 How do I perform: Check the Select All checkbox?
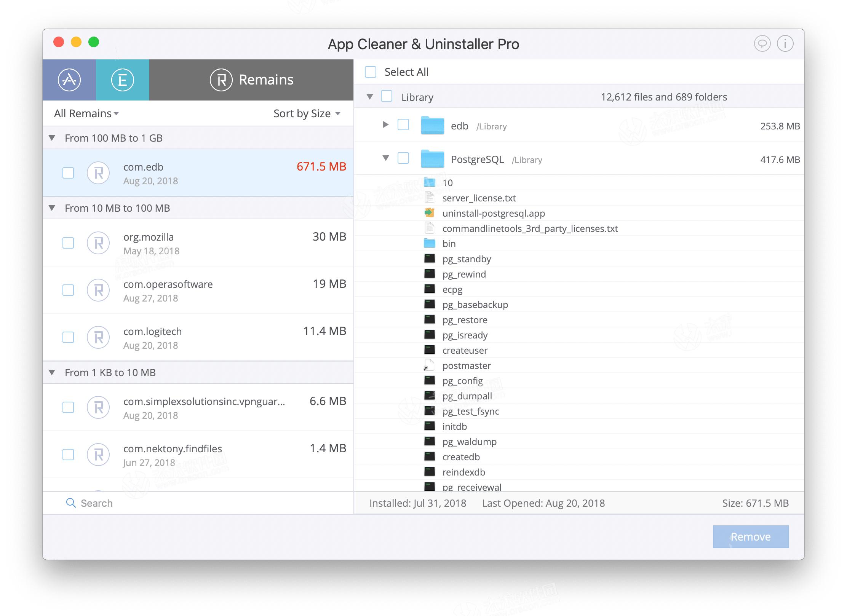pos(371,72)
